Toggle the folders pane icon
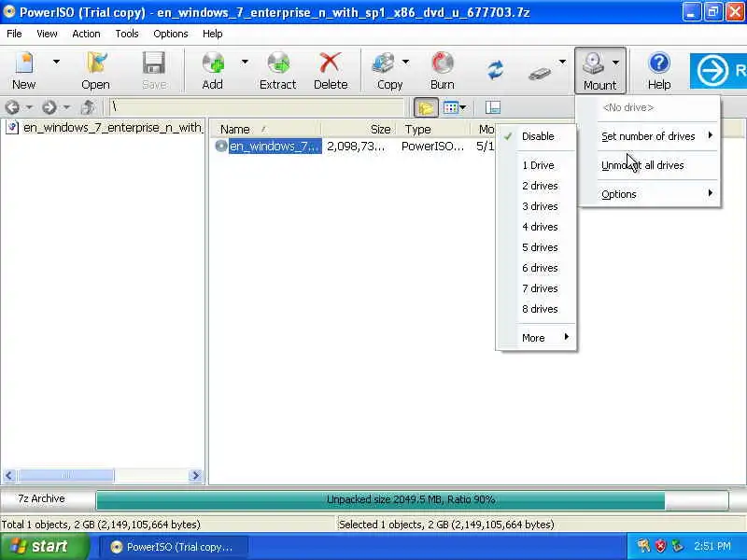Screen dimensions: 747x560 tap(426, 107)
